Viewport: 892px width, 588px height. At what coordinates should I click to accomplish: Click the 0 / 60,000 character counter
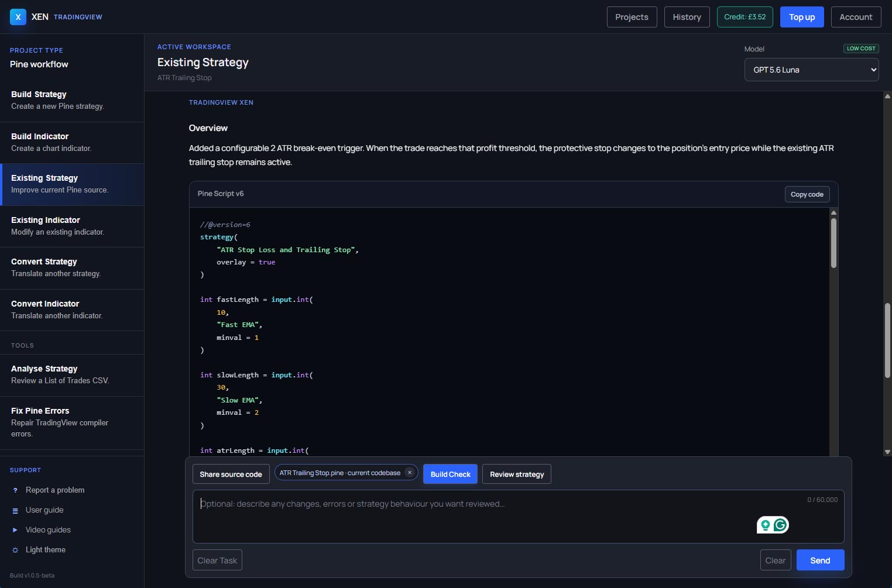tap(822, 500)
